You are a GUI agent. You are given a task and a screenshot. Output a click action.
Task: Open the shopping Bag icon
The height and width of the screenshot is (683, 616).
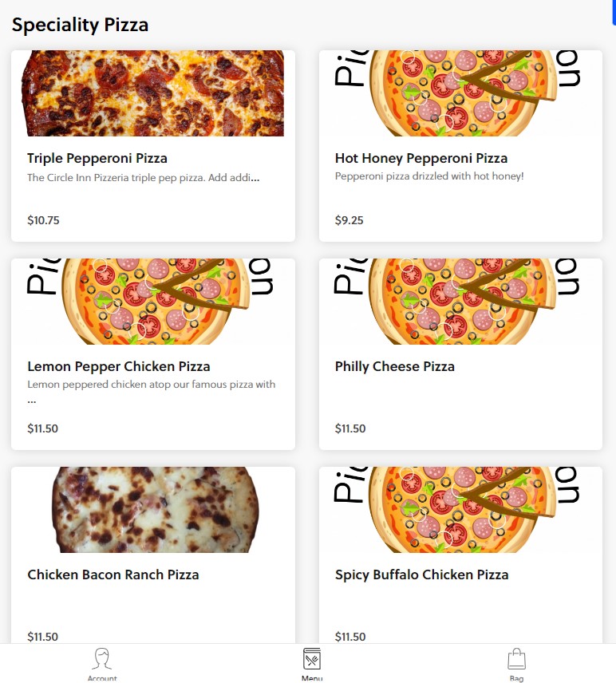click(x=516, y=659)
